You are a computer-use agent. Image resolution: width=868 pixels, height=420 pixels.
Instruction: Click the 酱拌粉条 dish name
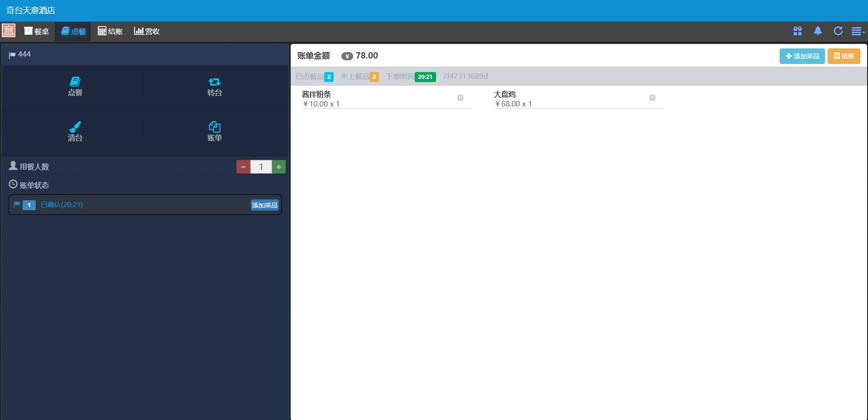point(317,94)
